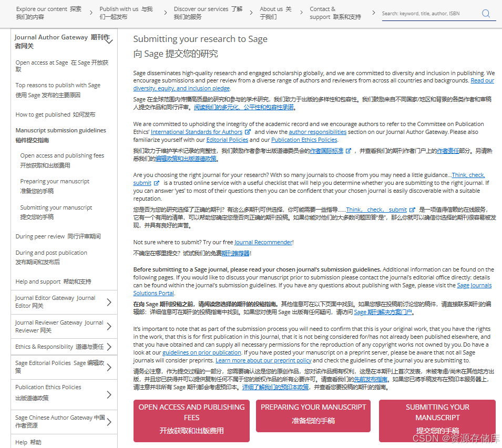Select sidebar item Manuscript submission guidelines
This screenshot has width=502, height=448.
coord(60,135)
